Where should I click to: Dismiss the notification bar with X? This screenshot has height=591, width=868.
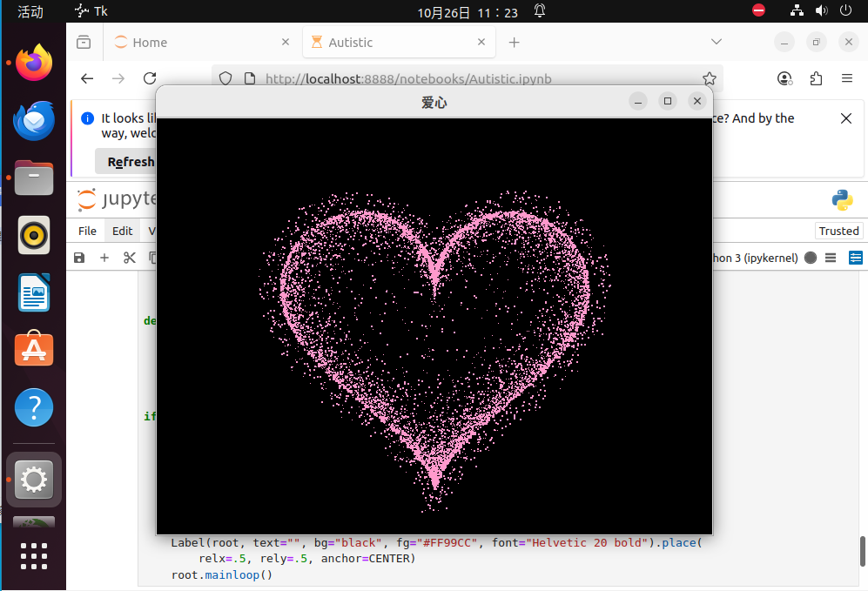(x=845, y=118)
